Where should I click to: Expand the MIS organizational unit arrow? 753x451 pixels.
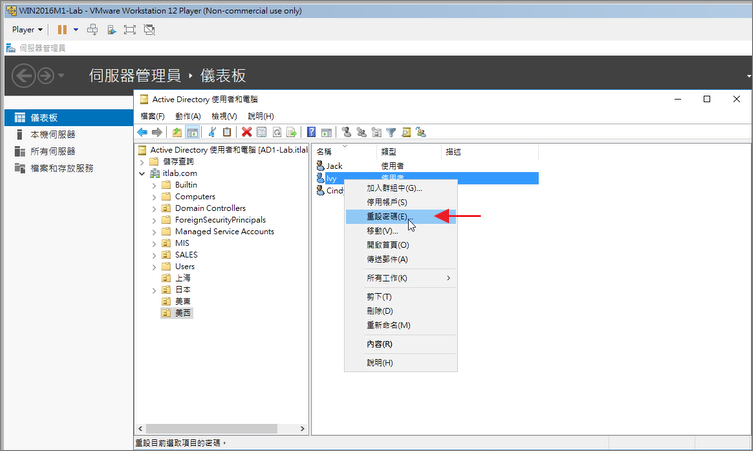click(154, 244)
